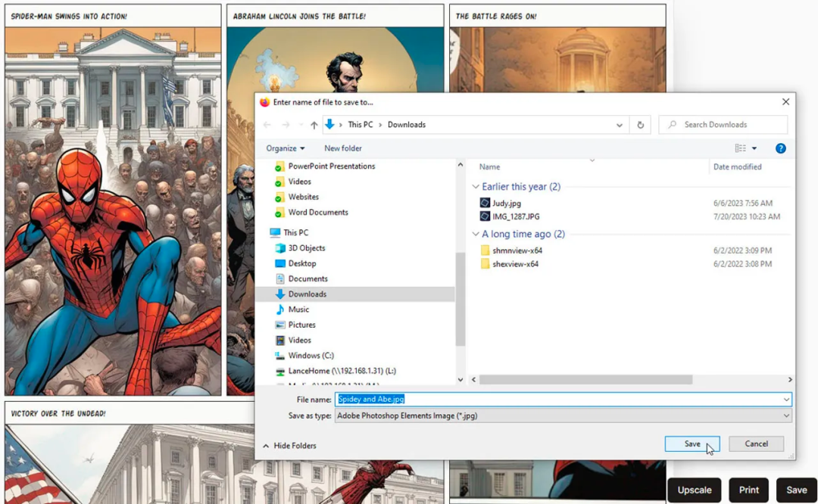The width and height of the screenshot is (818, 504).
Task: Click the change view layout icon
Action: point(741,148)
